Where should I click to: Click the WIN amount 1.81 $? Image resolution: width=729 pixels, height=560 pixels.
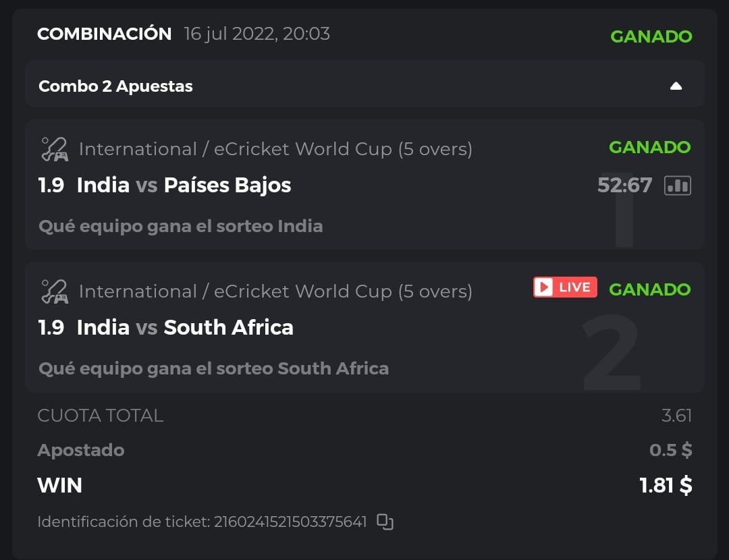pyautogui.click(x=666, y=485)
